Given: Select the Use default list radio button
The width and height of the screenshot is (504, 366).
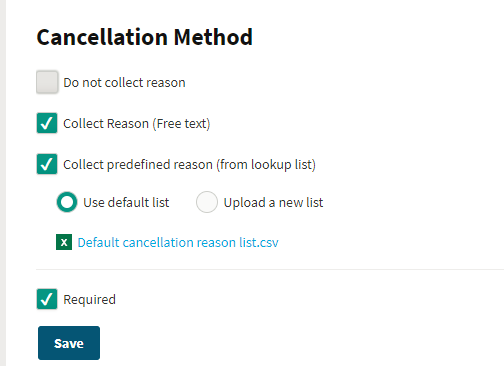Looking at the screenshot, I should click(67, 202).
